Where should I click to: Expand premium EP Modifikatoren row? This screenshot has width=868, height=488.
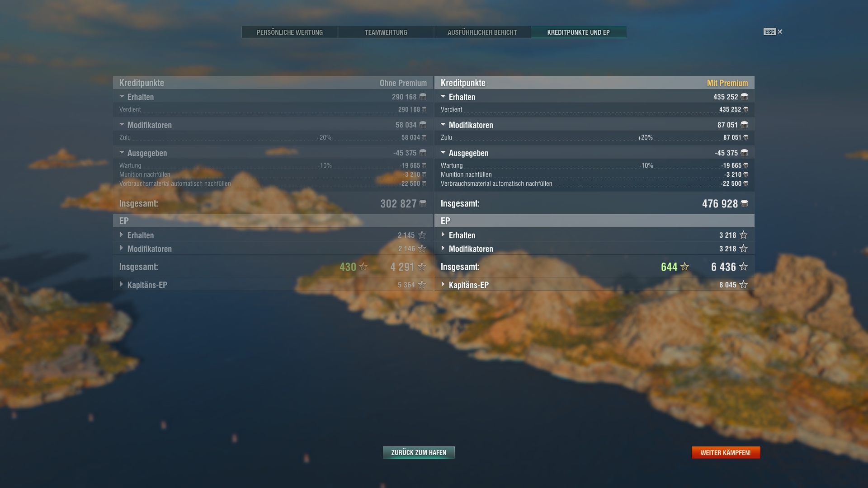click(x=443, y=249)
